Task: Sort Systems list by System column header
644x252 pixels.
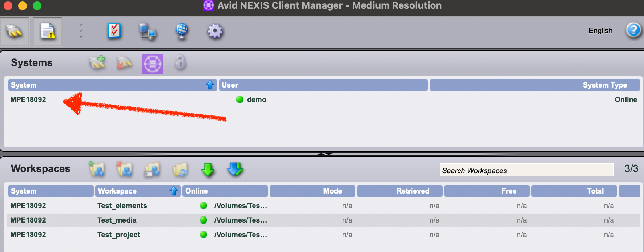Action: 112,85
